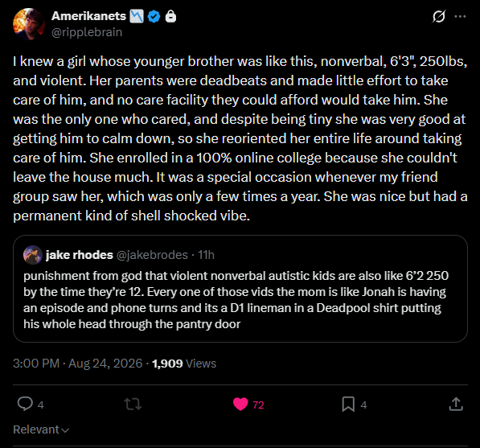Image resolution: width=480 pixels, height=448 pixels.
Task: Toggle the pink heart like button
Action: point(240,405)
